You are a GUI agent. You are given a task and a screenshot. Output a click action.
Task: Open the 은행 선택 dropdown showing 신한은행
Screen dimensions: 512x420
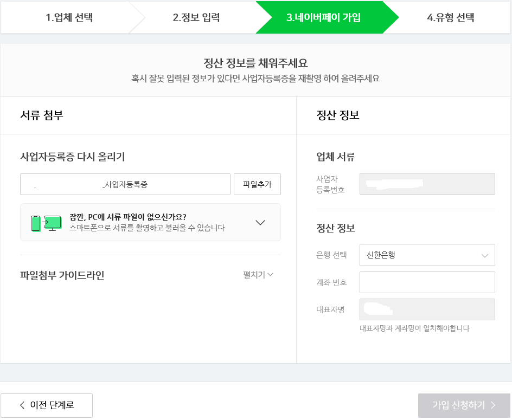pos(427,255)
